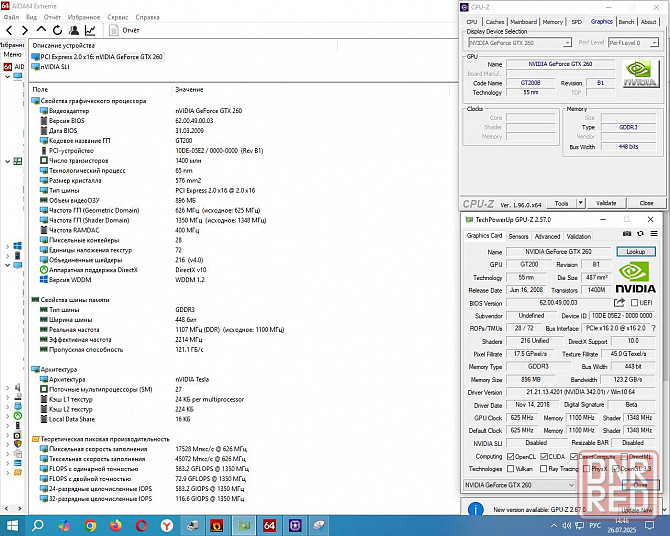Select the nVIDIA SLI device row

50,67
